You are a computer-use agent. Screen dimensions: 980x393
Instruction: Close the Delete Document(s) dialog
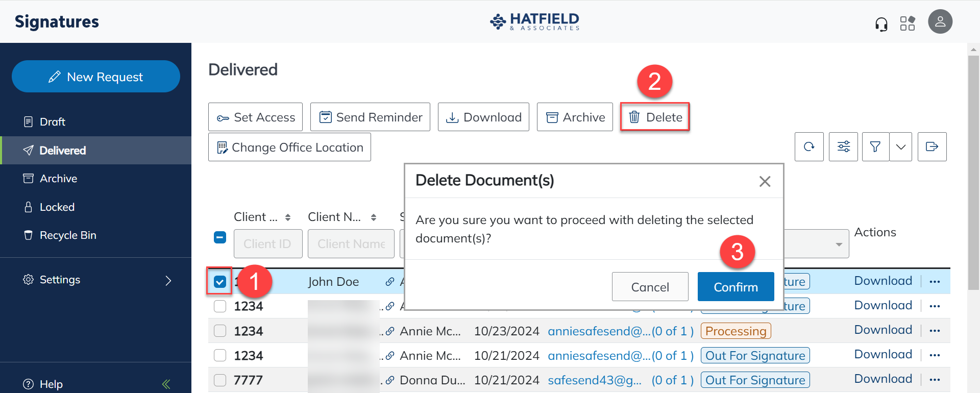coord(765,181)
